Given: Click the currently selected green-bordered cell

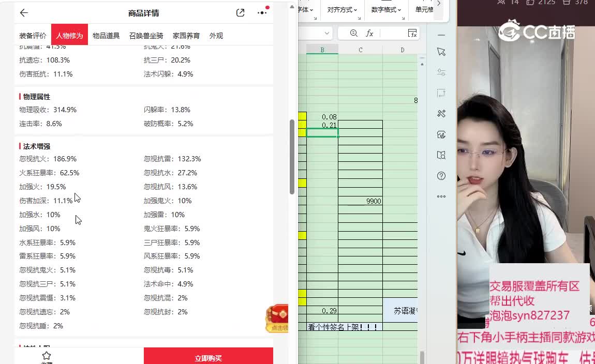Looking at the screenshot, I should [322, 133].
